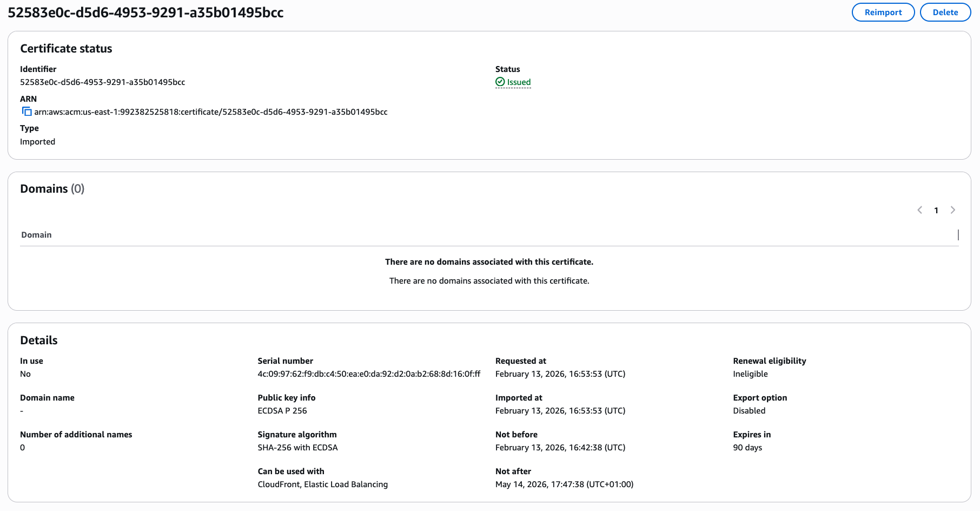Copy the certificate ARN using copy icon

coord(27,112)
